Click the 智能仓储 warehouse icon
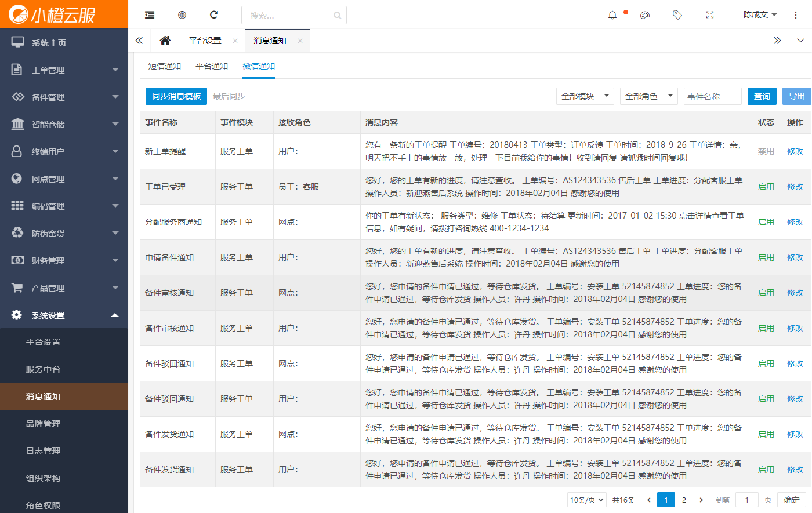This screenshot has width=812, height=513. point(17,124)
